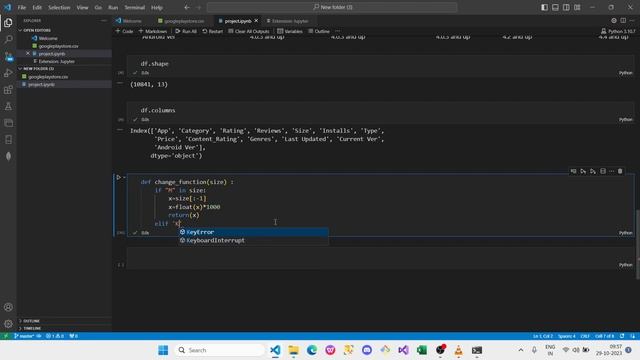Open Selection menu
Viewport: 640px width, 360px height.
59,7
